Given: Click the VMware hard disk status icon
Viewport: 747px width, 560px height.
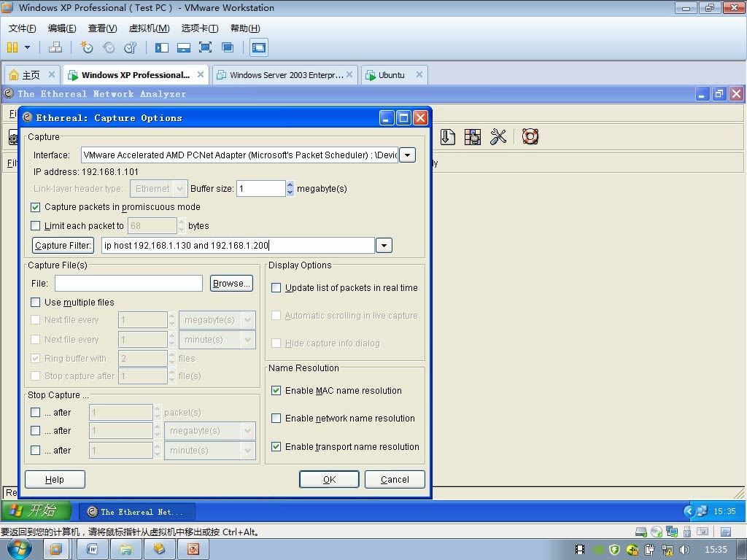Looking at the screenshot, I should click(x=641, y=532).
